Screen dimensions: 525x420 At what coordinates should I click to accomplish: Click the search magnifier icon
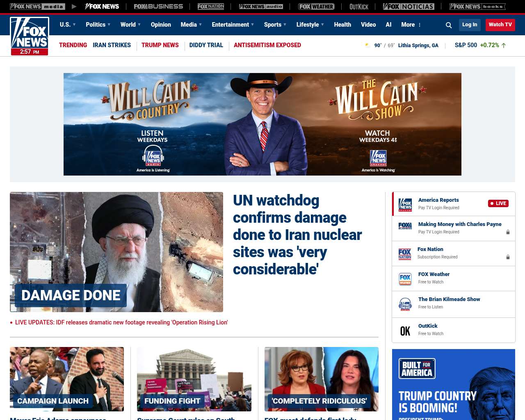pyautogui.click(x=449, y=25)
